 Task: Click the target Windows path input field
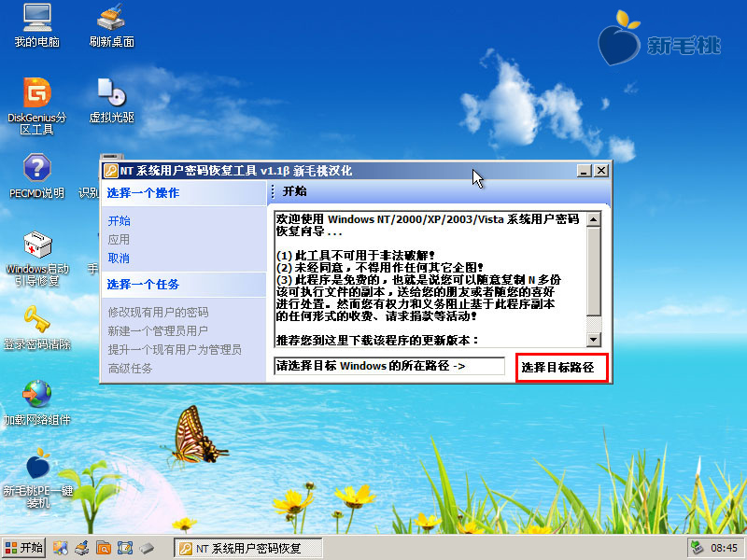click(389, 366)
